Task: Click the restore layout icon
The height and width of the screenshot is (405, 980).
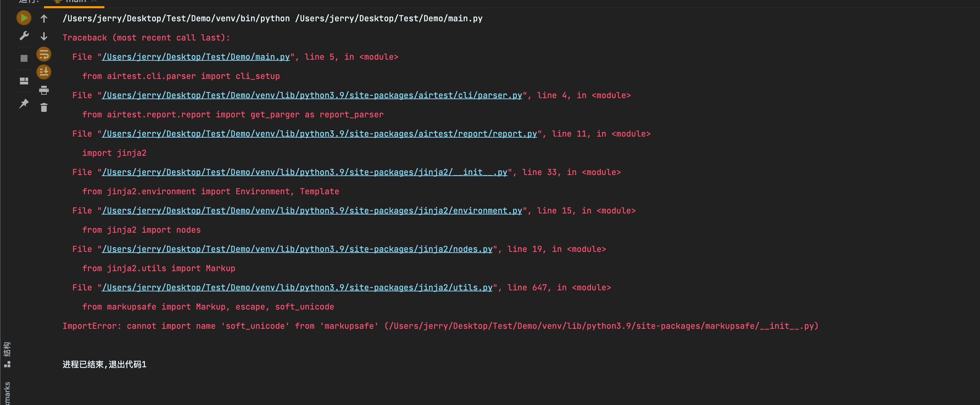Action: click(24, 81)
